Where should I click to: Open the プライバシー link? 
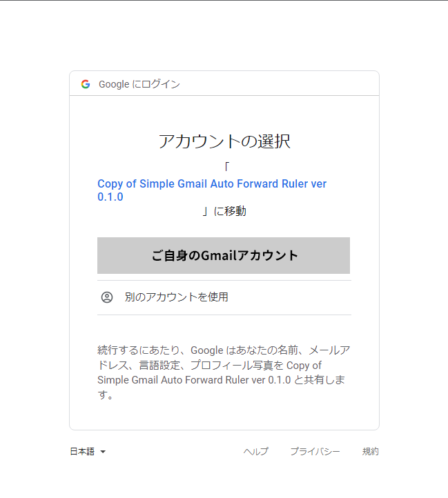pos(315,452)
